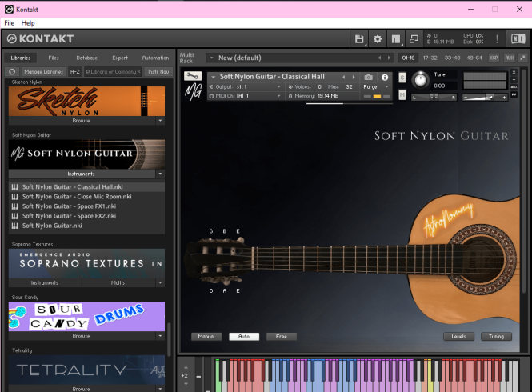
Task: Open the Output st. 1 dropdown
Action: click(x=246, y=87)
